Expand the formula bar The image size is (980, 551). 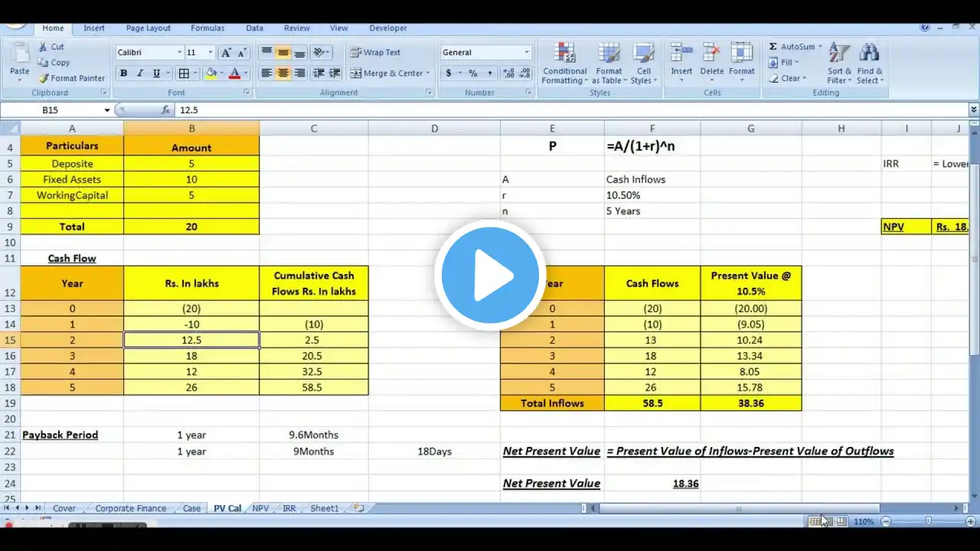[974, 110]
